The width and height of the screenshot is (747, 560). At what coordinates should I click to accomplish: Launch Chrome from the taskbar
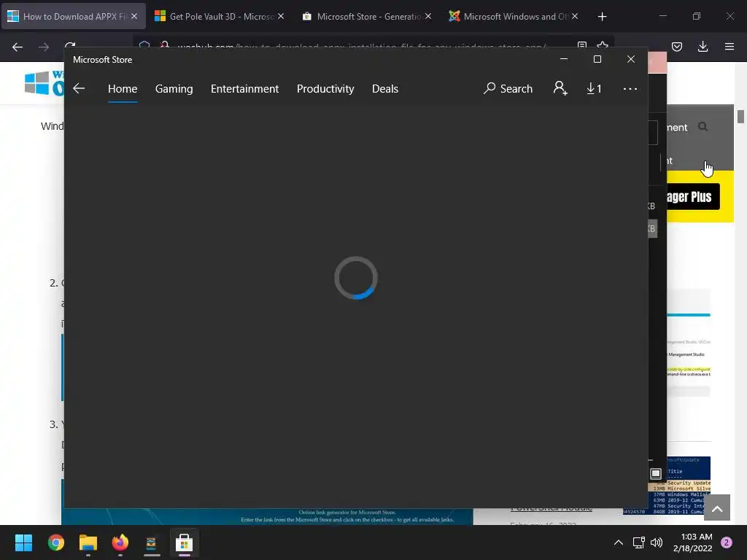[x=56, y=542]
